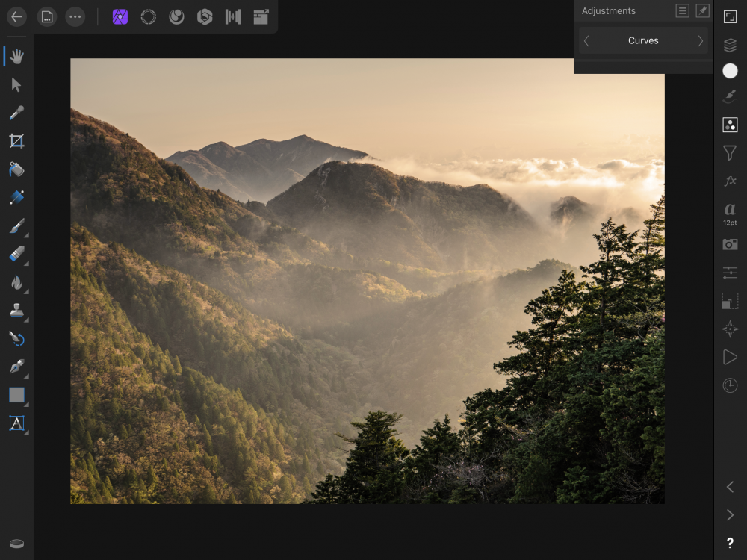Open the History clock panel
Screen dimensions: 747x560
730,385
